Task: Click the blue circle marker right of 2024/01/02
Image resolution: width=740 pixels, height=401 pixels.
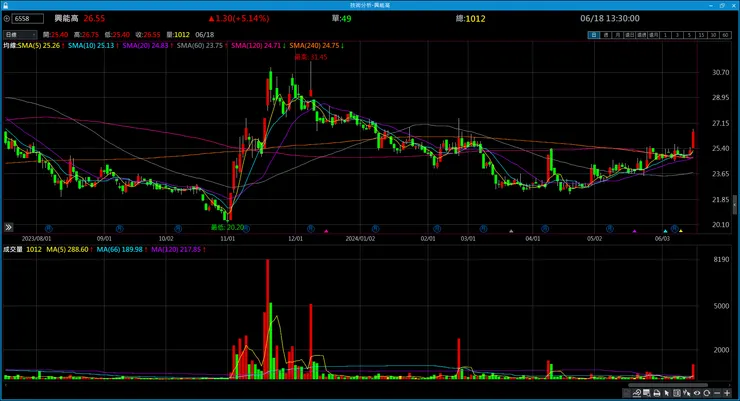Action: click(x=375, y=228)
